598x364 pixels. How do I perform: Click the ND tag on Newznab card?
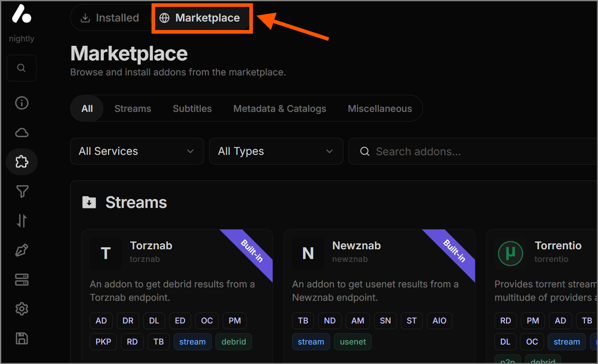pos(330,321)
